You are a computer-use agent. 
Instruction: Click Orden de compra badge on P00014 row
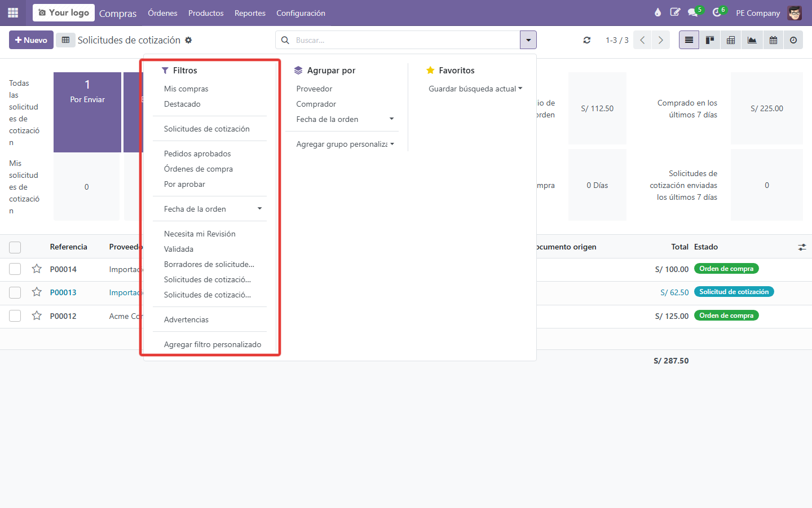(726, 269)
